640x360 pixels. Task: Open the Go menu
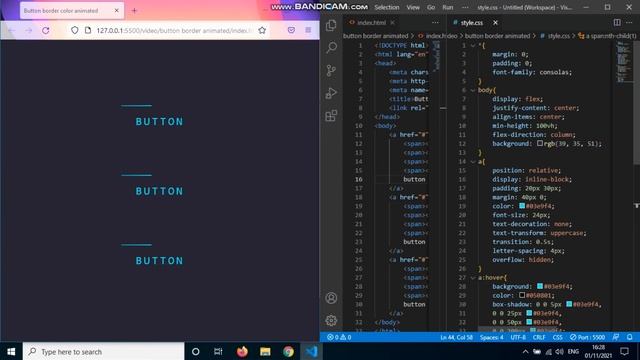pyautogui.click(x=431, y=7)
